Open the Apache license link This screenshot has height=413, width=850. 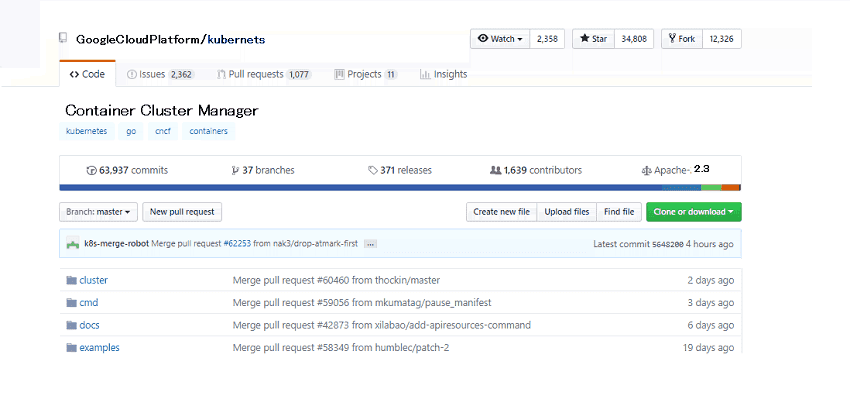point(675,170)
